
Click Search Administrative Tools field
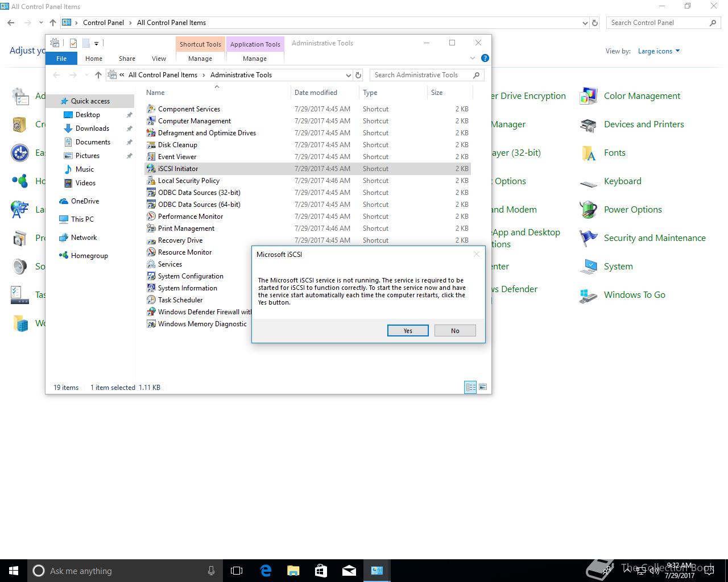click(x=427, y=75)
